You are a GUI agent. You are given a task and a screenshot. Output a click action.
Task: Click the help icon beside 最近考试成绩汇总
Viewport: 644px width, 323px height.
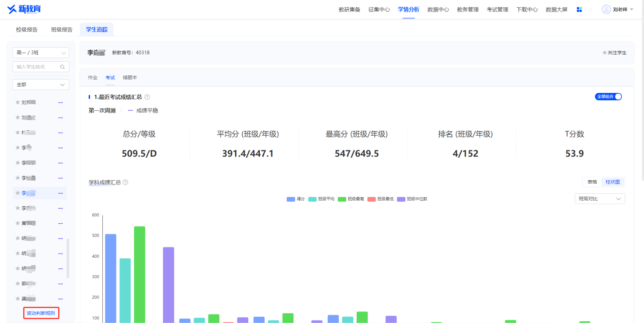click(x=147, y=97)
